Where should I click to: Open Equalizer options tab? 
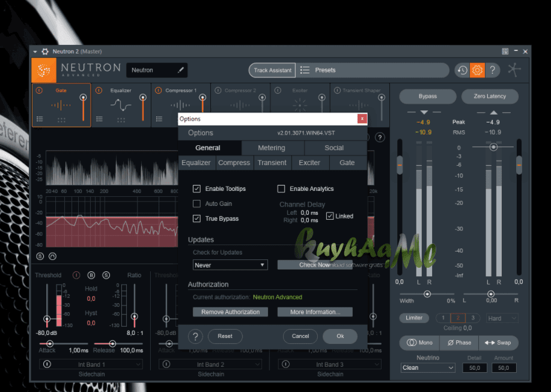(x=196, y=163)
